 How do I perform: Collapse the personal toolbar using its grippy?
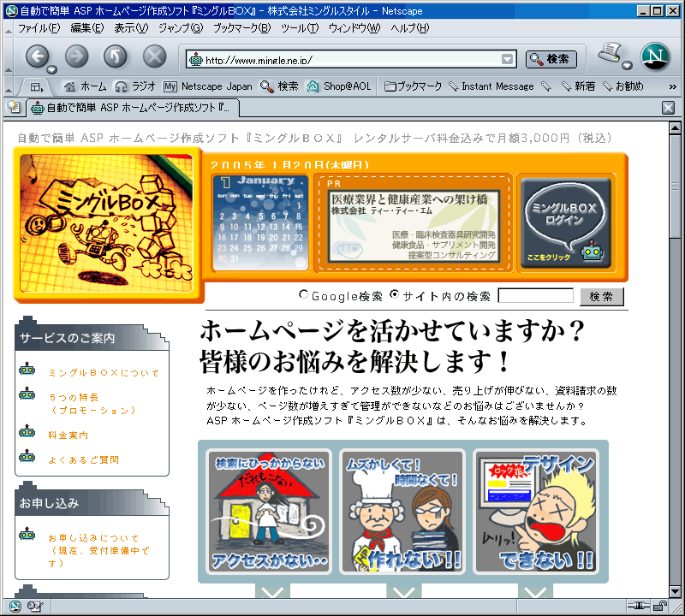click(x=9, y=87)
